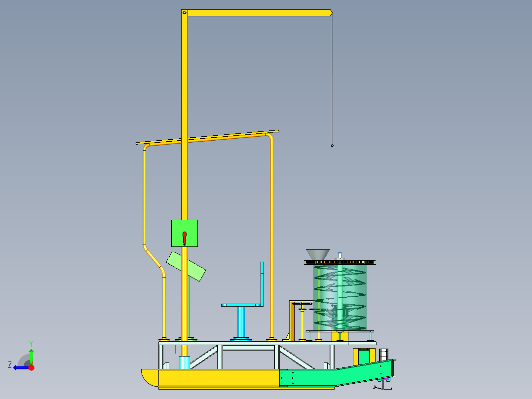Select the cyan seat cushion
Image resolution: width=532 pixels, height=399 pixels.
242,305
